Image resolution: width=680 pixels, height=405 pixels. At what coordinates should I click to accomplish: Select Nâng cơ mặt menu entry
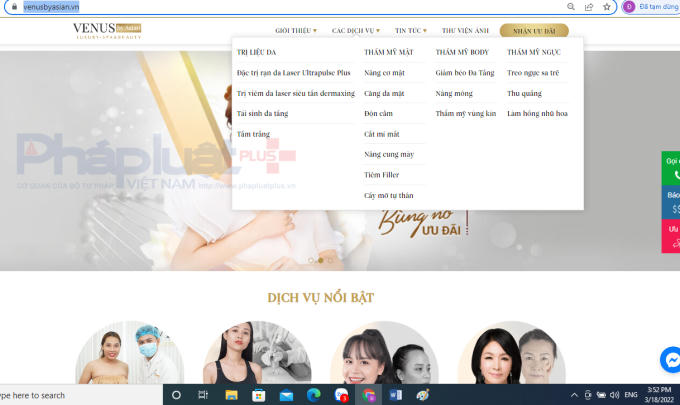384,72
